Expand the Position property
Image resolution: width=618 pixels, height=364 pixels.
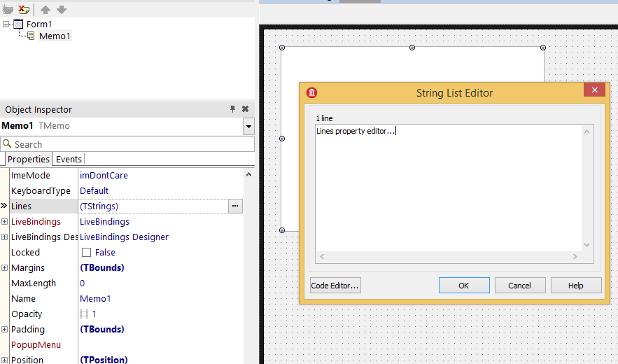4,360
